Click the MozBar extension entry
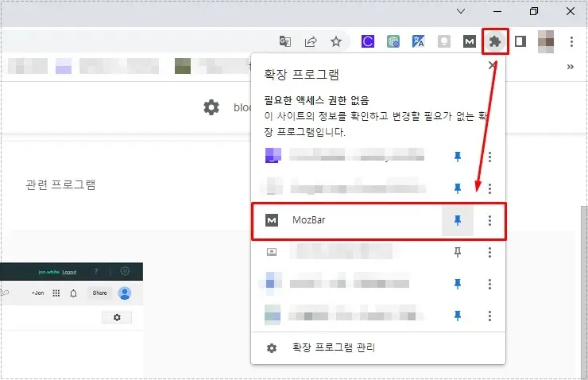This screenshot has width=588, height=380. [379, 220]
